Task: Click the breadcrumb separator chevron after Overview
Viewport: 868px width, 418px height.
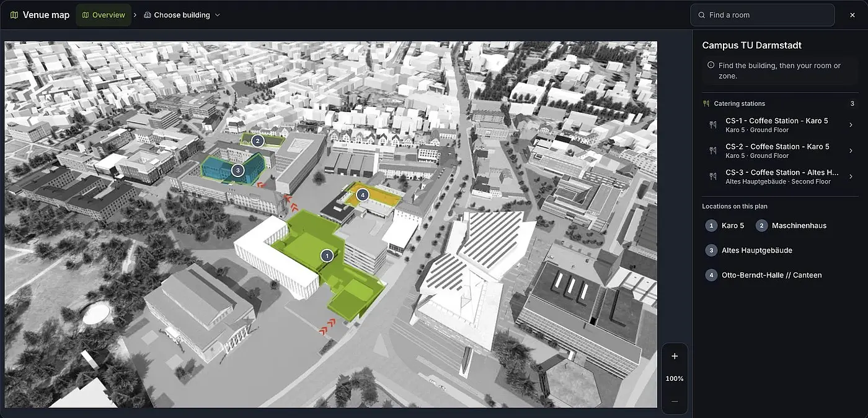Action: point(135,15)
